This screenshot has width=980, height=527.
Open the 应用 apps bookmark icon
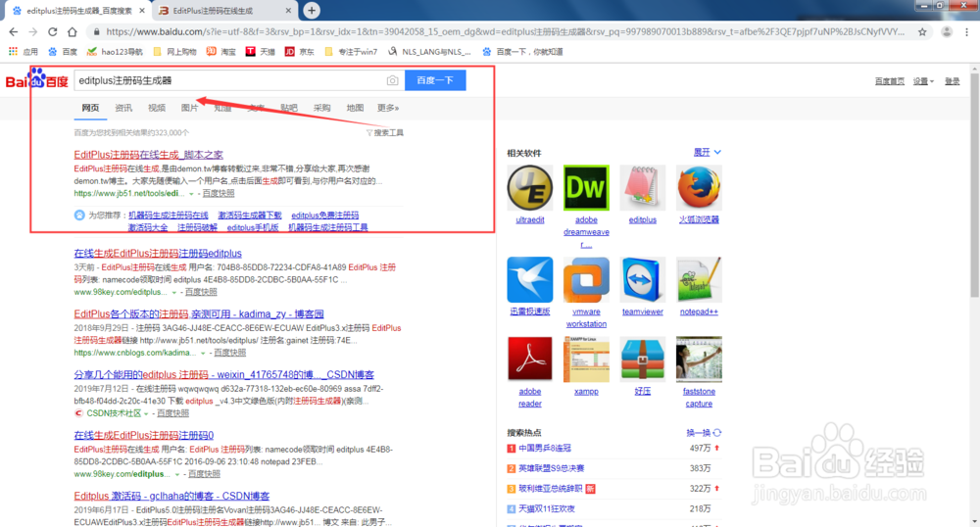coord(23,52)
